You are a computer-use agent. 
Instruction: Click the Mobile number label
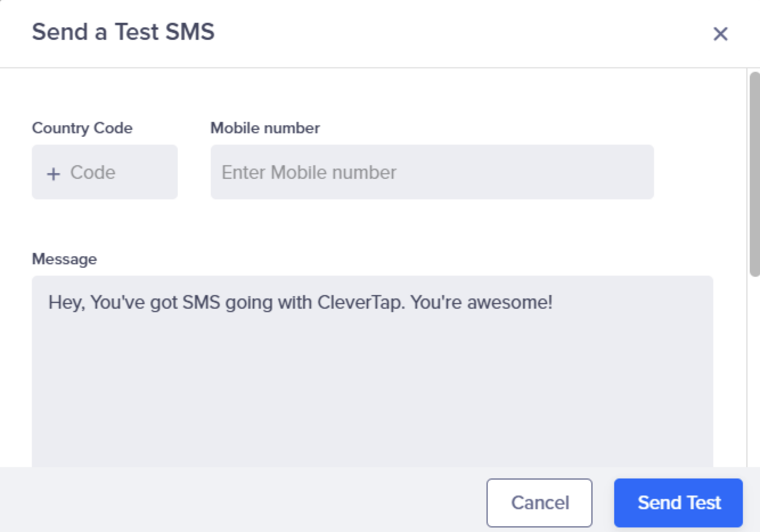click(265, 128)
